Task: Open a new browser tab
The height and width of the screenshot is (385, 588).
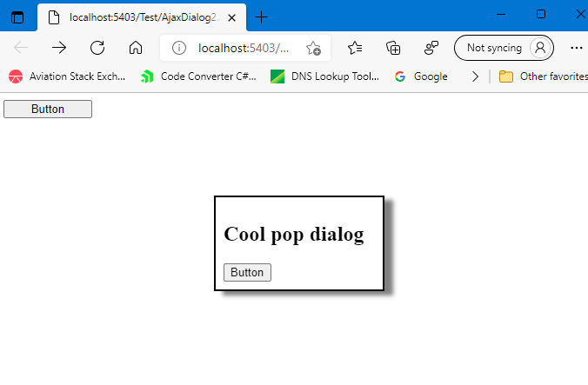Action: click(261, 17)
